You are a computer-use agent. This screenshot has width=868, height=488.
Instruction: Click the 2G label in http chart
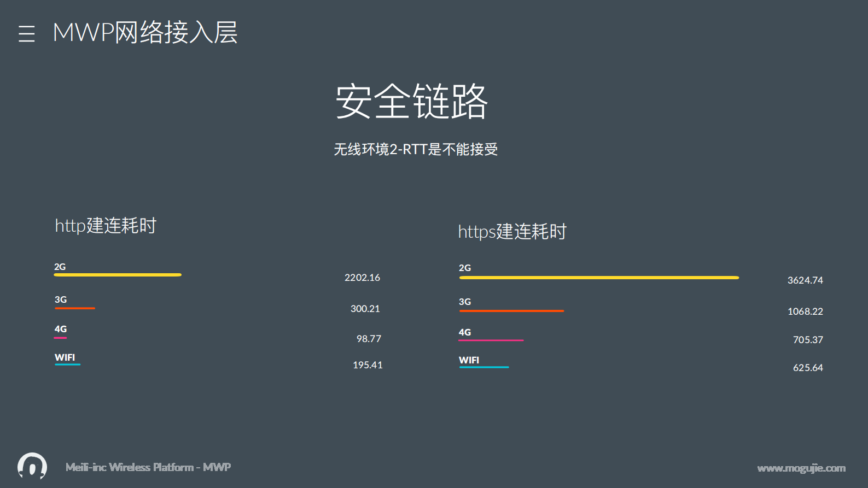click(x=60, y=267)
